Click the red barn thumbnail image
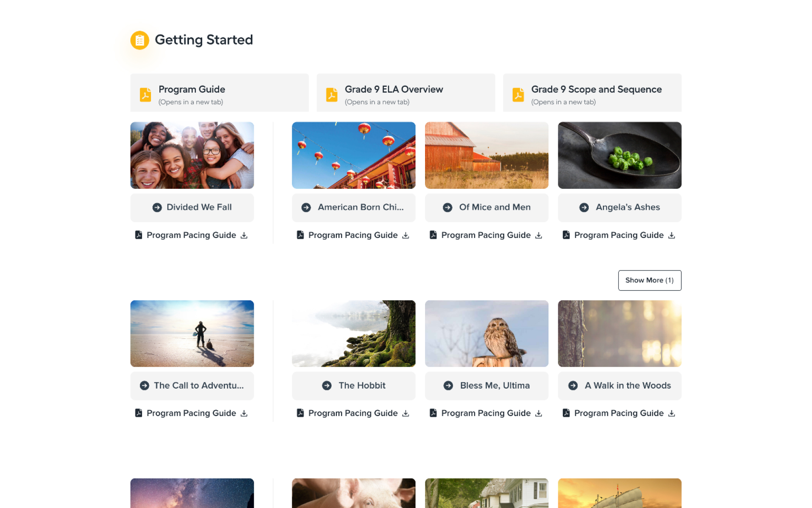 click(x=486, y=155)
